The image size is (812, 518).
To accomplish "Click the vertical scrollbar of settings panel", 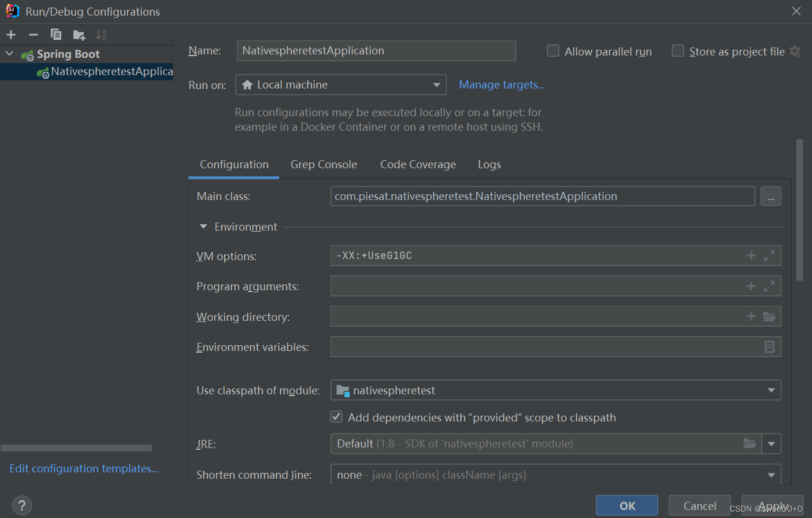I will [800, 210].
